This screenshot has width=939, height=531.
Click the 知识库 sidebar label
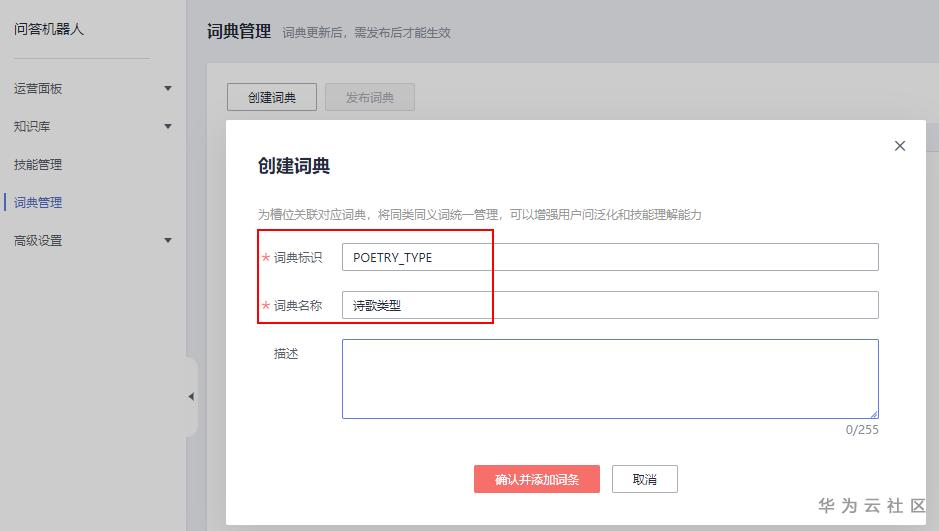point(32,127)
